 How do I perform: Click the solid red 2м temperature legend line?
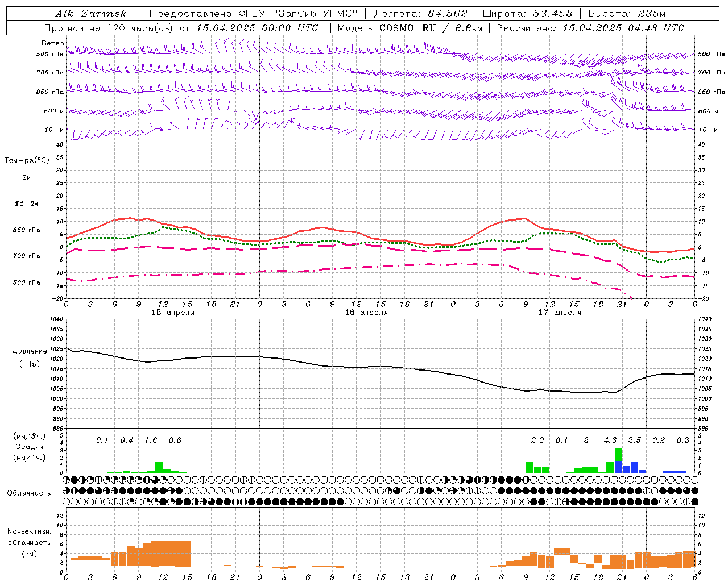(x=26, y=184)
